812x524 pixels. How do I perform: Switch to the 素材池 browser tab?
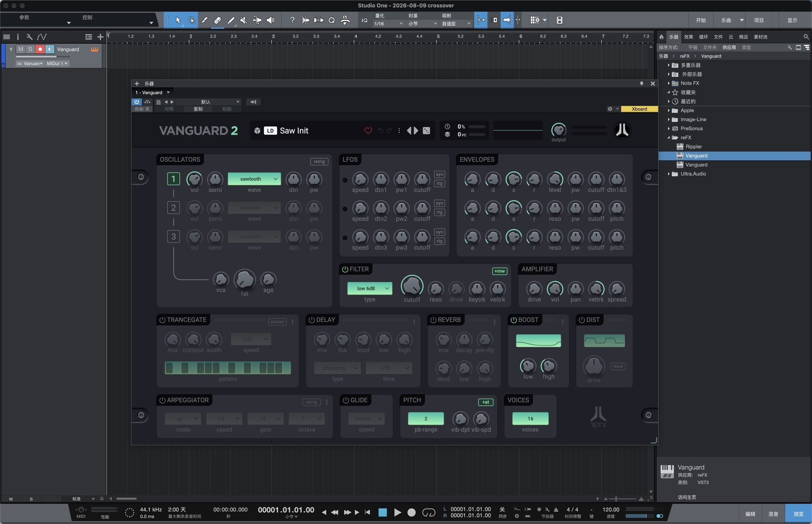[760, 37]
